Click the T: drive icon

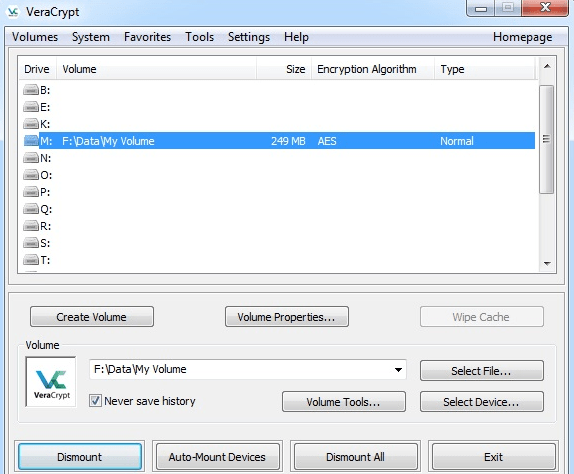coord(31,260)
